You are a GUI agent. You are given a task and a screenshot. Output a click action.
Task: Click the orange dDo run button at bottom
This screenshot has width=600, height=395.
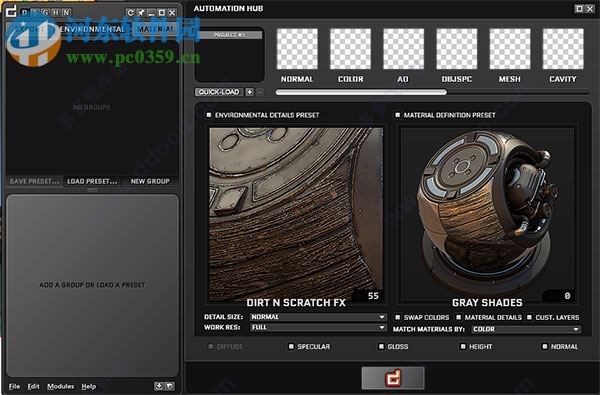[x=393, y=378]
